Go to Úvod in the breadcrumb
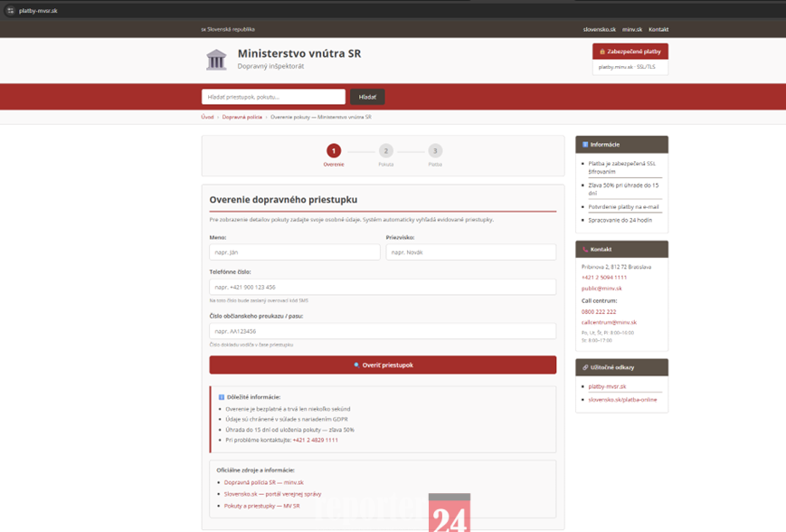786x532 pixels. [x=207, y=117]
